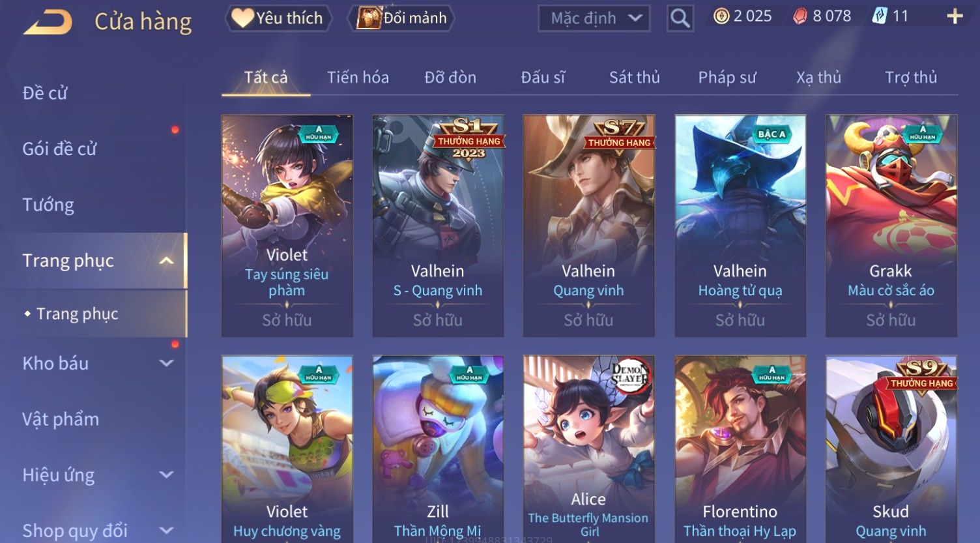Expand the Kho báu sidebar section
Image resolution: width=980 pixels, height=543 pixels.
click(x=167, y=363)
